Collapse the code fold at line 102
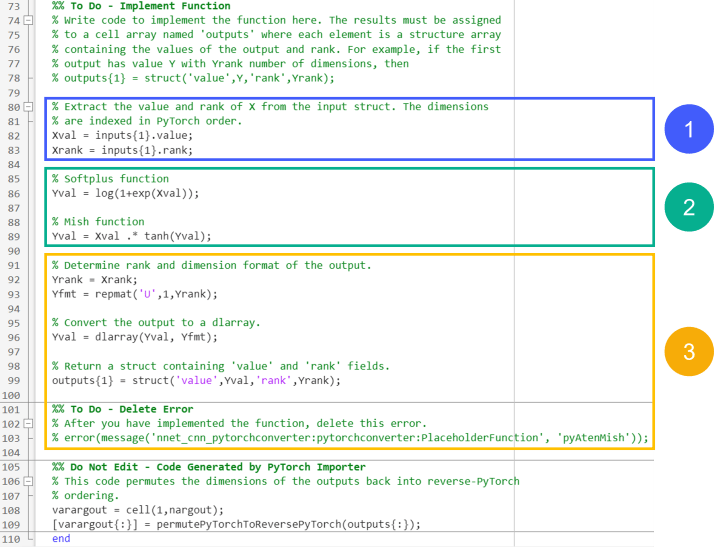The width and height of the screenshot is (714, 547). coord(28,424)
